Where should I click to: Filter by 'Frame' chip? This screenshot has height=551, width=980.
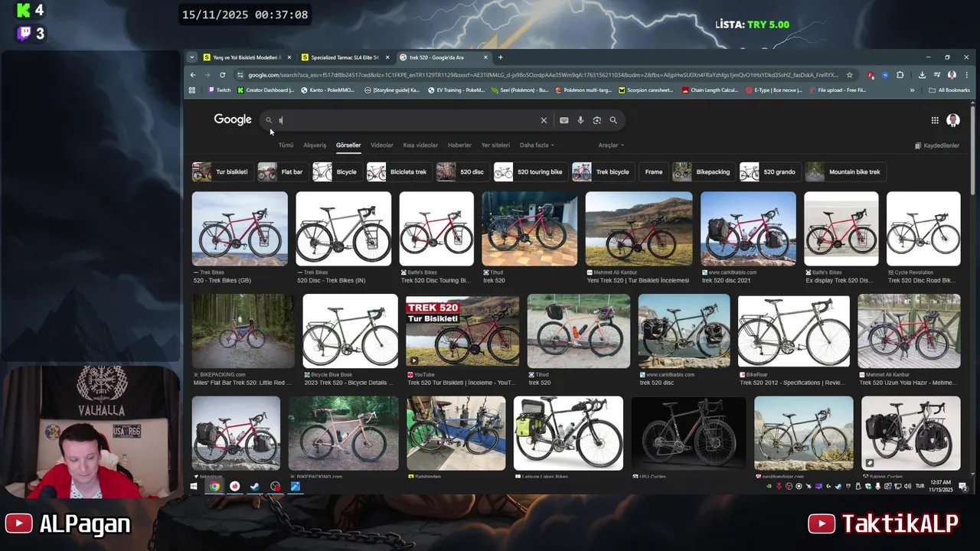coord(653,172)
